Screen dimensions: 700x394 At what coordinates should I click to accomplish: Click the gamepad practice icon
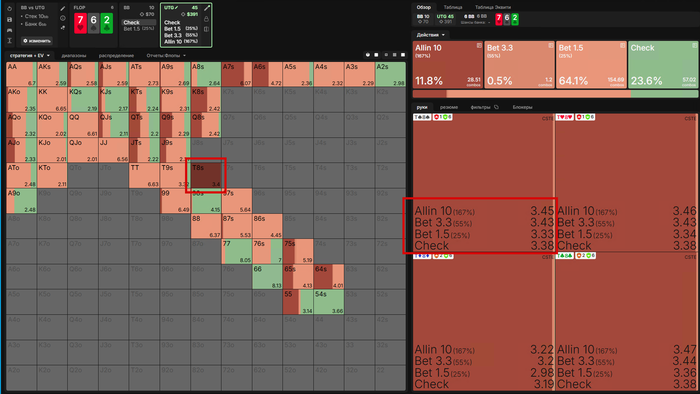9,30
